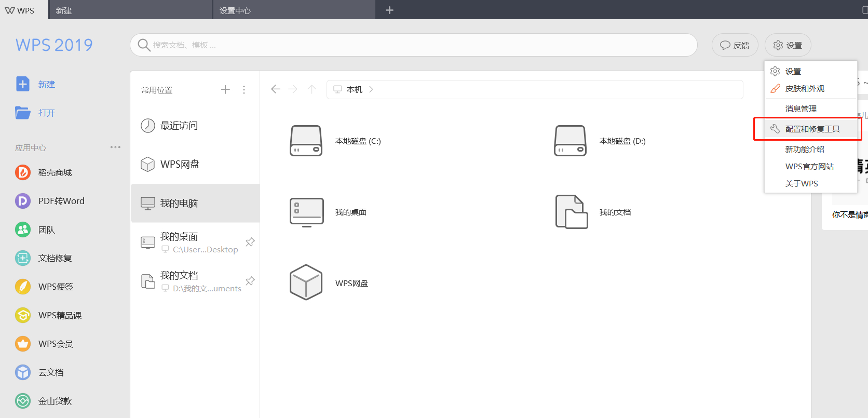Click the 设置 button at top right
The image size is (868, 418).
click(788, 45)
